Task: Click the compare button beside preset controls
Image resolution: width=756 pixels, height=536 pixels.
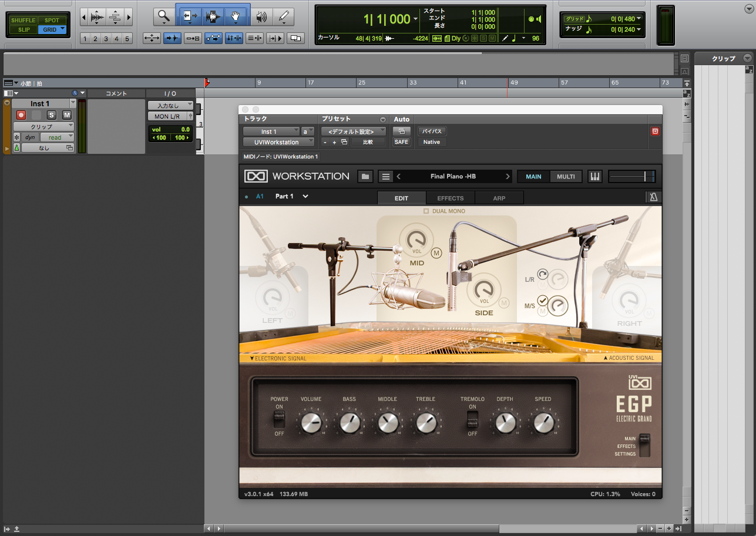Action: 368,142
